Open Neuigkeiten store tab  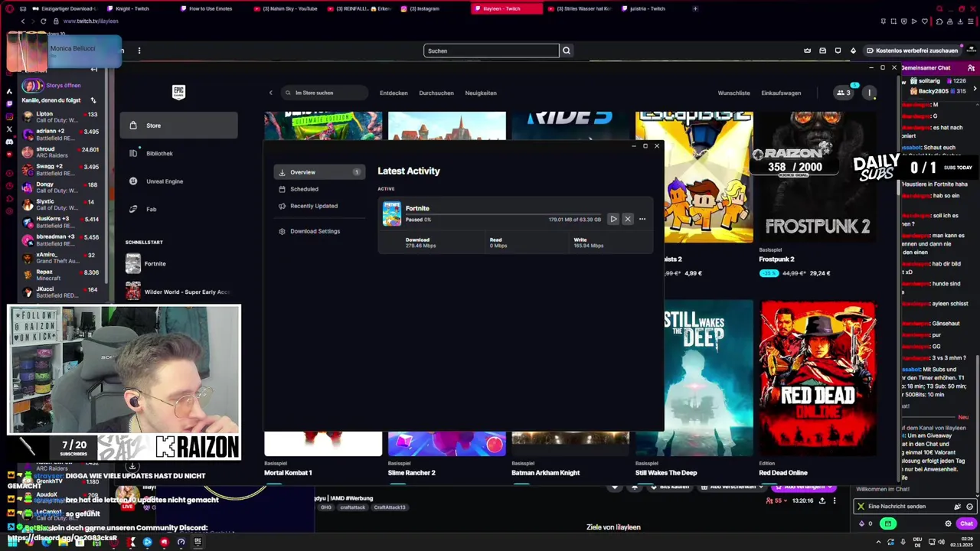481,93
